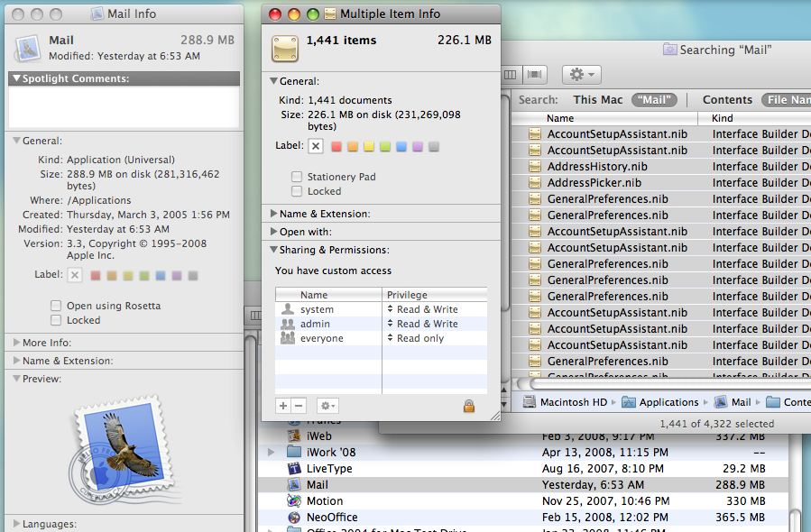Click Macintosh HD drive icon in path bar
This screenshot has width=811, height=532.
coord(529,402)
